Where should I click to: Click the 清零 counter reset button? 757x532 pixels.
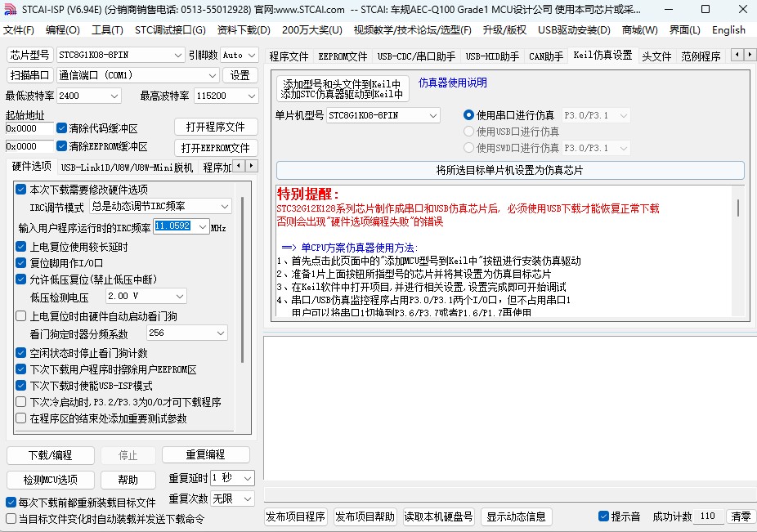(x=740, y=516)
